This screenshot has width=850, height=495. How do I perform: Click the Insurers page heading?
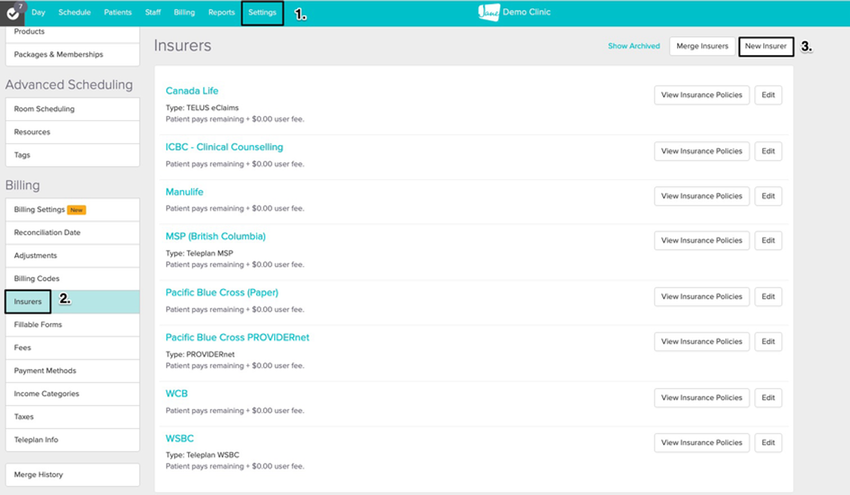tap(182, 46)
